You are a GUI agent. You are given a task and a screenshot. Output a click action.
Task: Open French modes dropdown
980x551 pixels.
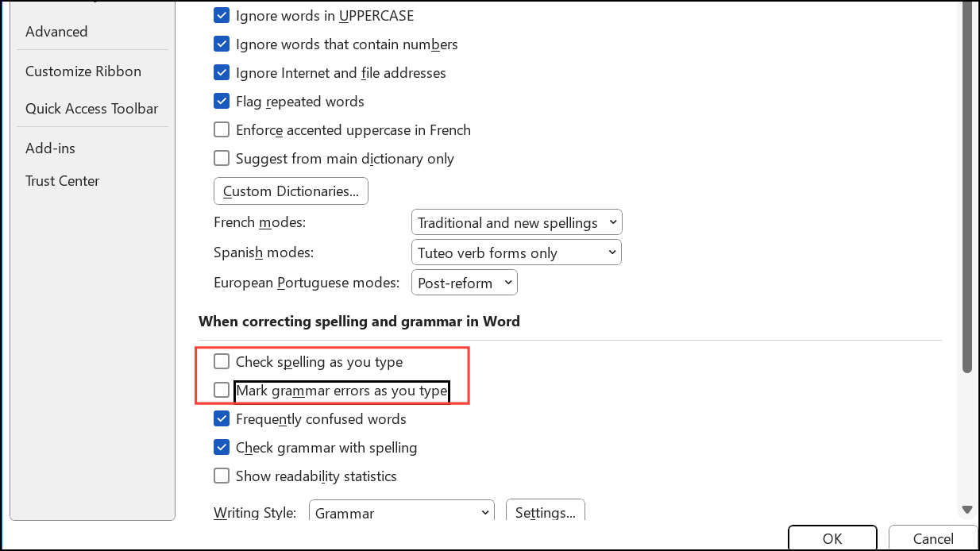(516, 222)
